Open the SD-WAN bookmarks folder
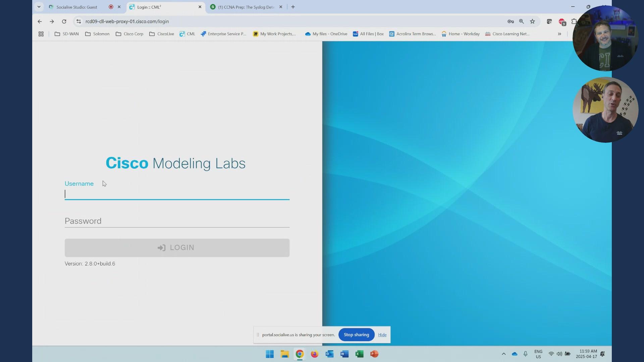 click(x=66, y=34)
